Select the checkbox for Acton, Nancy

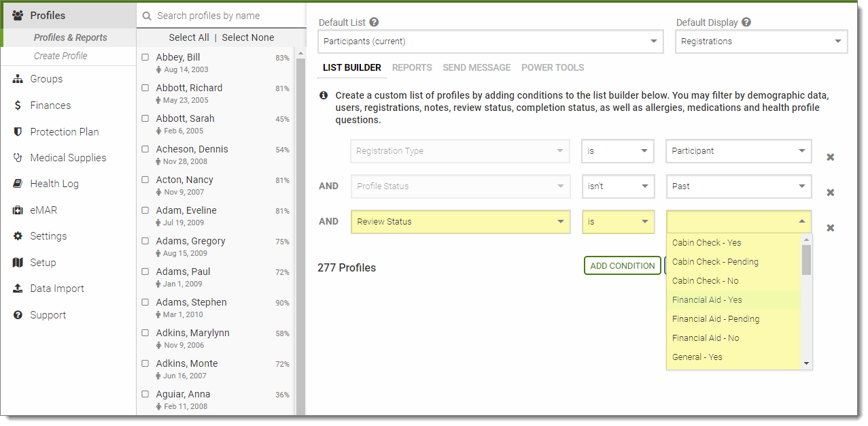[145, 180]
